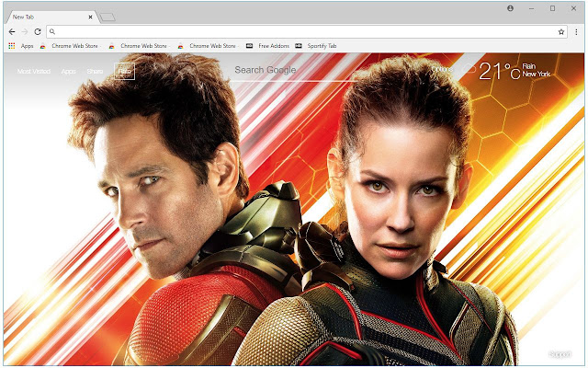Click the Support link at bottom right
Viewport: 588px width, 368px height.
(560, 354)
